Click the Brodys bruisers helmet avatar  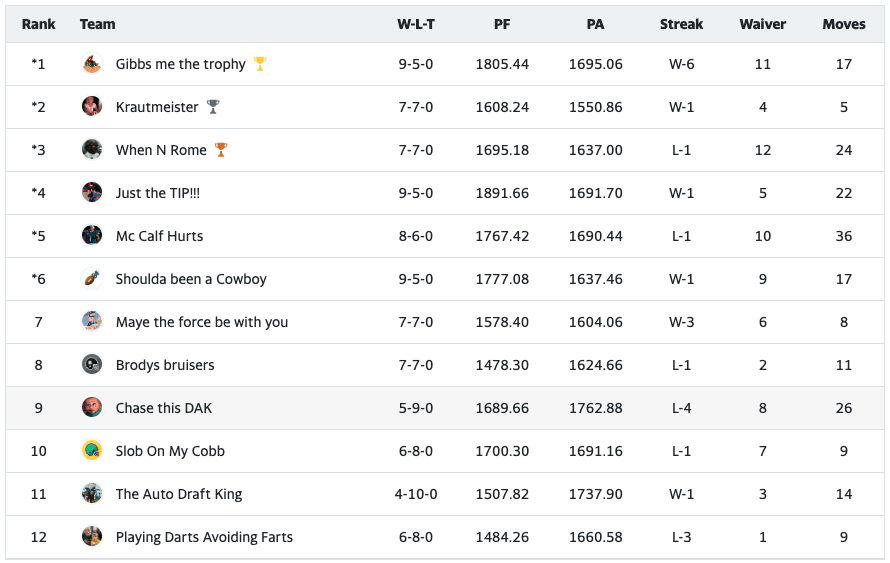click(x=92, y=365)
